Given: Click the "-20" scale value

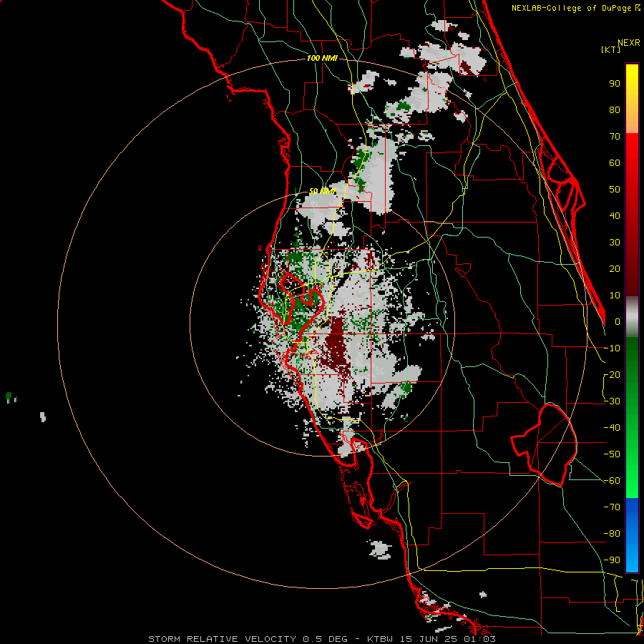Looking at the screenshot, I should point(612,374).
